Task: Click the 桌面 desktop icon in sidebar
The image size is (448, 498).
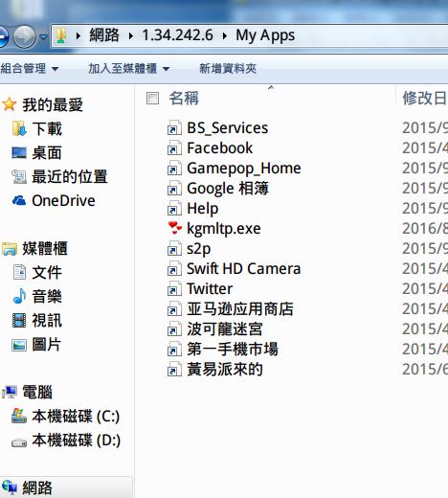Action: pyautogui.click(x=19, y=152)
